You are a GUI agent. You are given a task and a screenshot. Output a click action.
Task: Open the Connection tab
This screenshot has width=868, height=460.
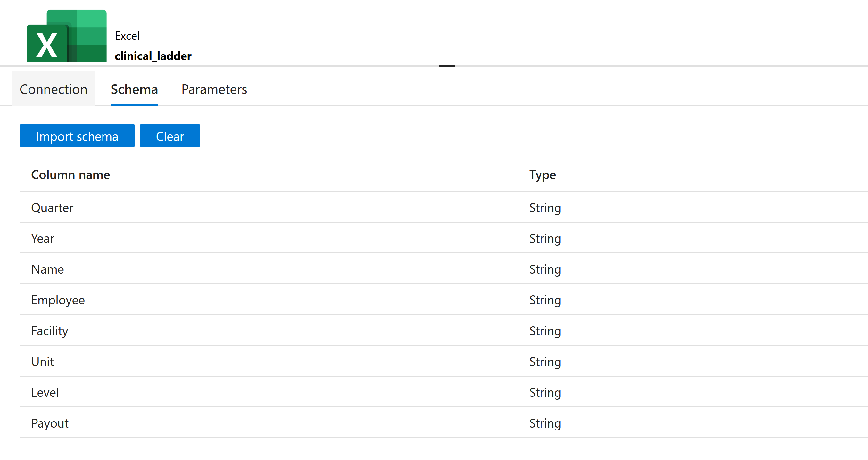coord(53,89)
